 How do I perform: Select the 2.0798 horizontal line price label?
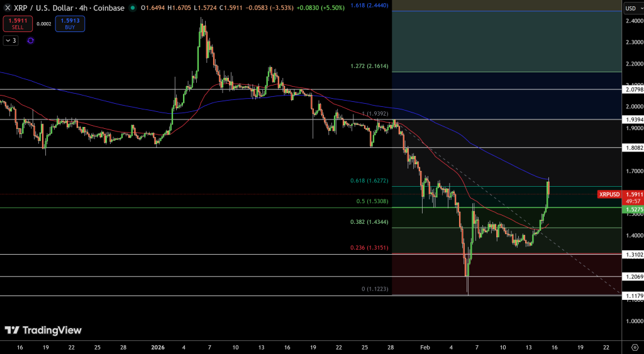633,89
